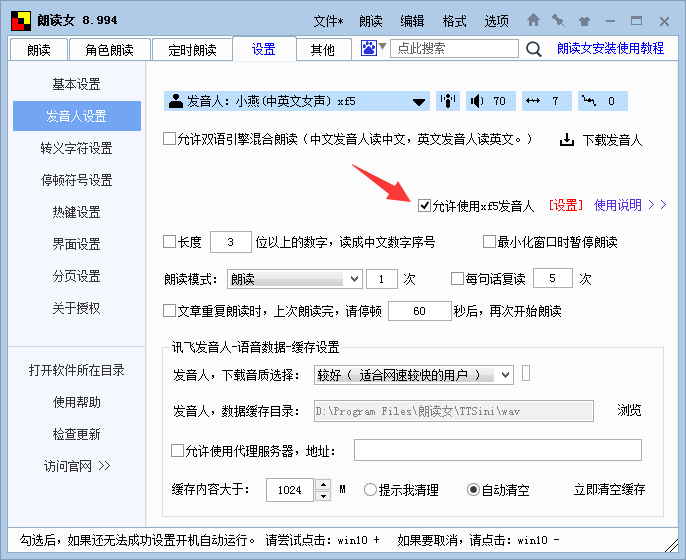Click 浏览 to choose cache folder
Image resolution: width=686 pixels, height=560 pixels.
(x=629, y=410)
